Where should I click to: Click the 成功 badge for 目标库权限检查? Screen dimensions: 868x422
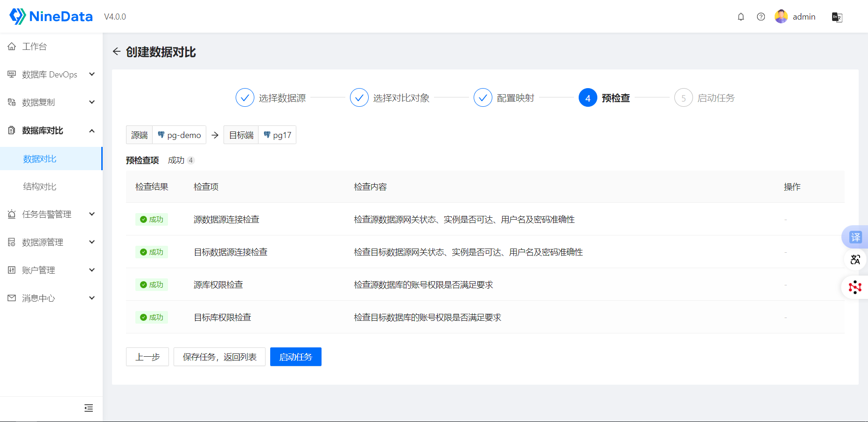pos(152,317)
